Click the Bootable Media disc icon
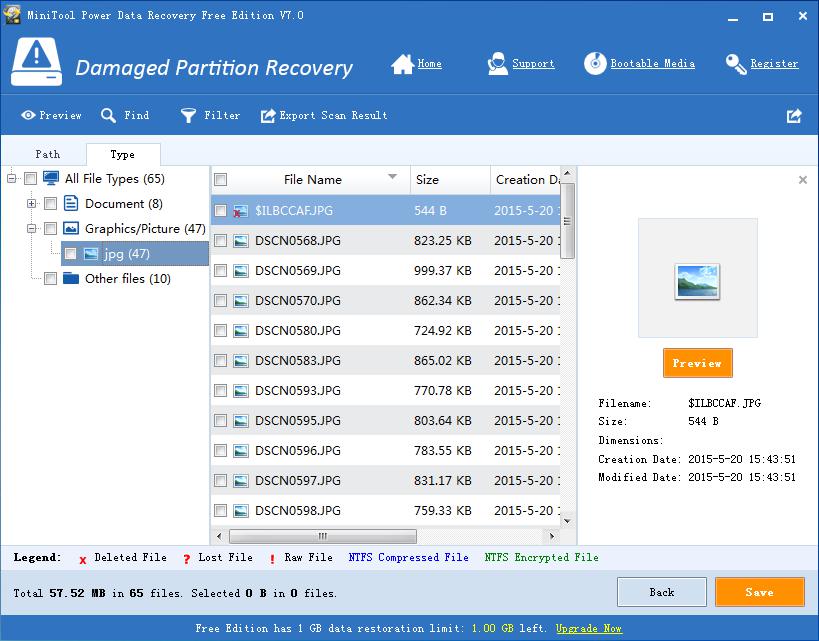 (x=595, y=64)
